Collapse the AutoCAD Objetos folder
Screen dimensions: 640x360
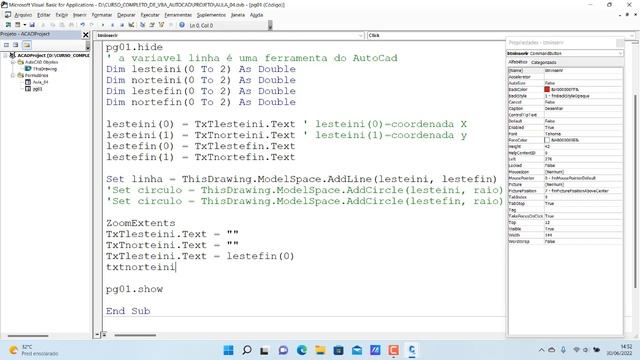(x=13, y=62)
